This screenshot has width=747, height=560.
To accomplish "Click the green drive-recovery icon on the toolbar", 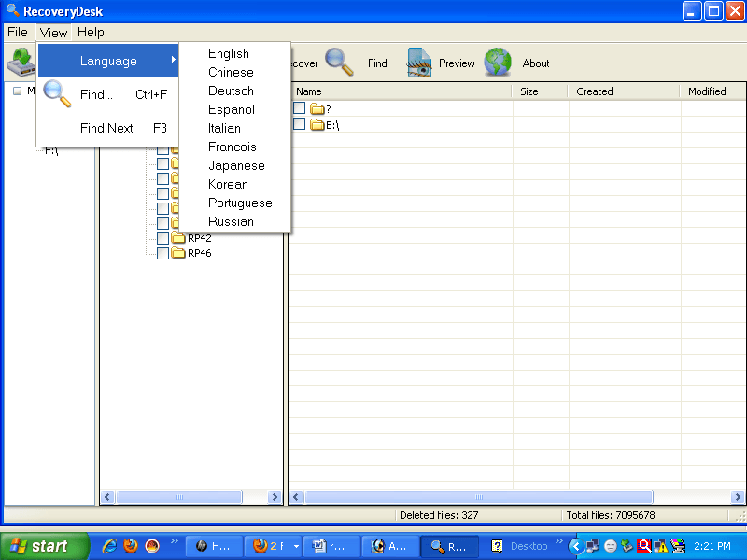I will click(21, 60).
